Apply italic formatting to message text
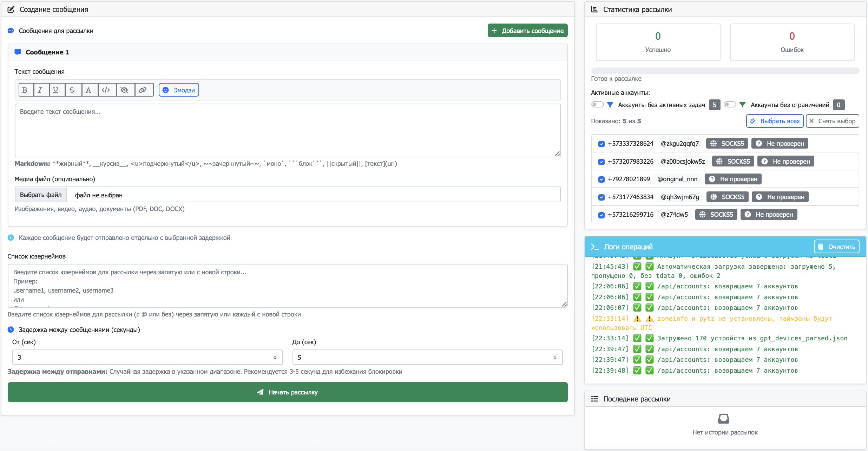Viewport: 868px width, 451px height. click(40, 90)
